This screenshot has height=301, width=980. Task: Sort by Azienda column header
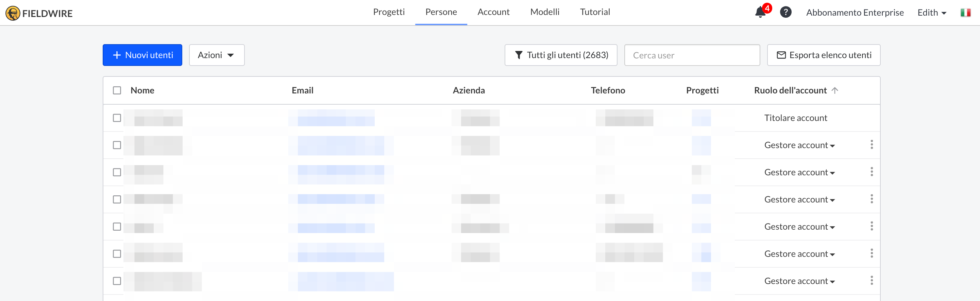point(469,90)
